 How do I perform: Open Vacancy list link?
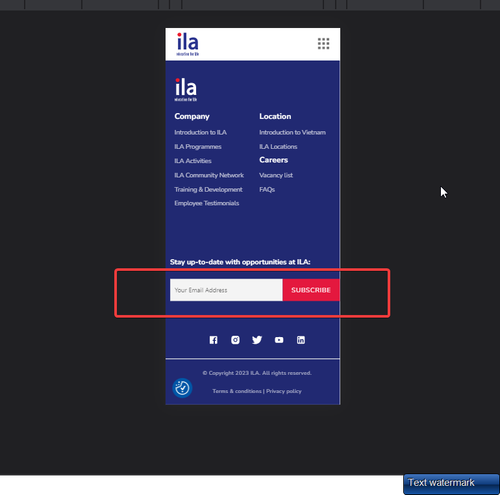coord(276,175)
